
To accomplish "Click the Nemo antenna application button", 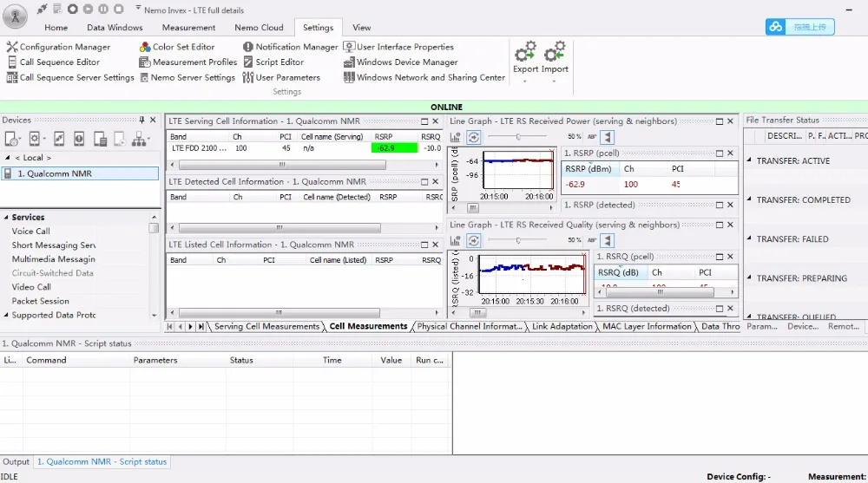I will [16, 16].
